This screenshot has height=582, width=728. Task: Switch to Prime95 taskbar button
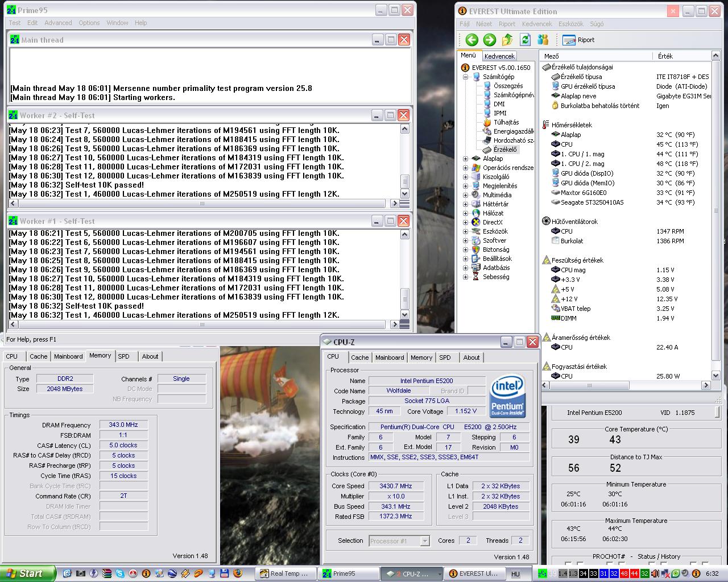(x=349, y=573)
